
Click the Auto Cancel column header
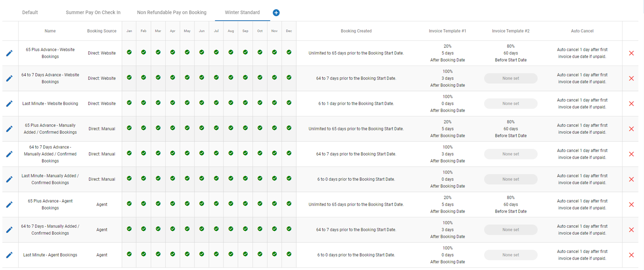582,31
